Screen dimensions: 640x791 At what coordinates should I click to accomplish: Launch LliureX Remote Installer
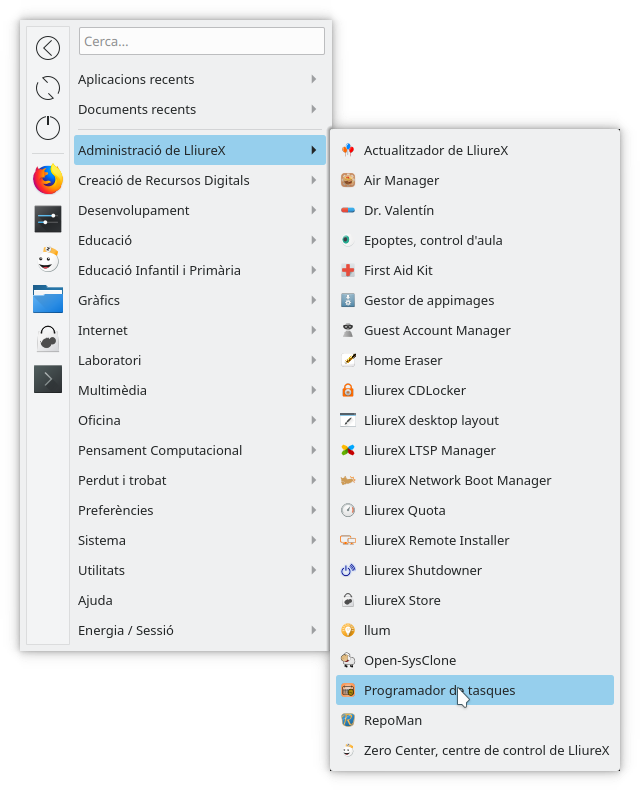pyautogui.click(x=475, y=540)
